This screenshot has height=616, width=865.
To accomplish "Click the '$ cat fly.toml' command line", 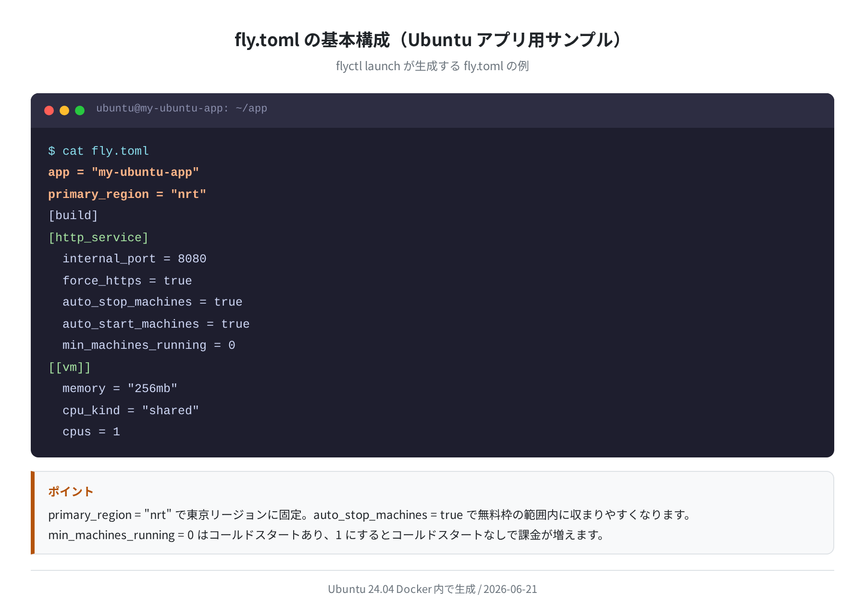I will click(99, 151).
